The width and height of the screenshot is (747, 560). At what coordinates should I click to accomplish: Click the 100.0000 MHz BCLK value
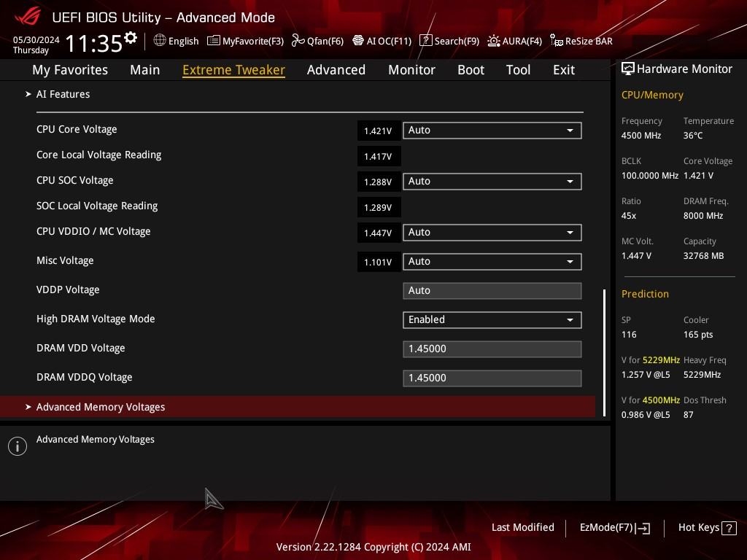650,176
